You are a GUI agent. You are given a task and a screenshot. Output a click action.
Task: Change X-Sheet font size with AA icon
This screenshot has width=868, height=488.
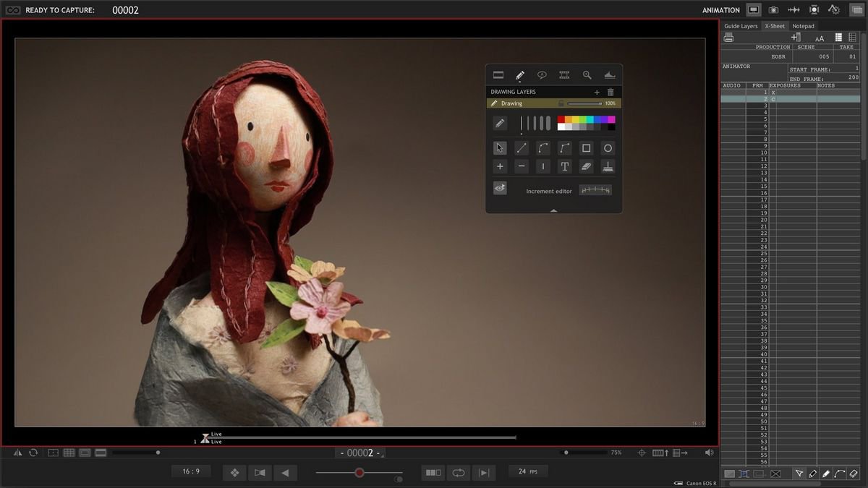(820, 38)
